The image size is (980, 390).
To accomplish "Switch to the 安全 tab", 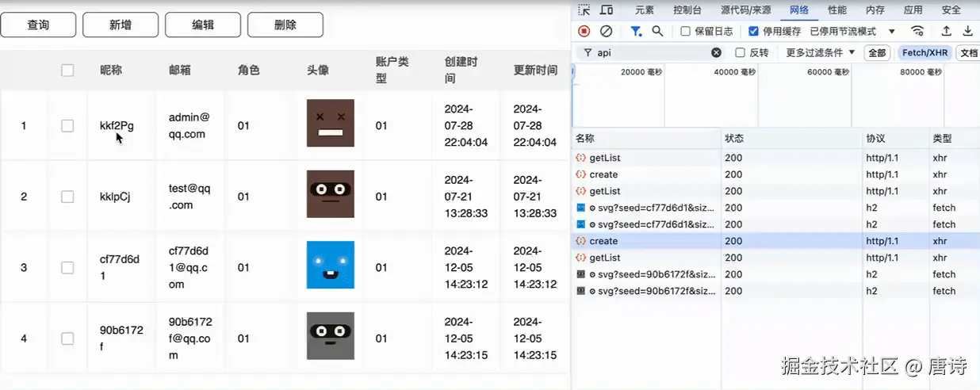I will (951, 10).
